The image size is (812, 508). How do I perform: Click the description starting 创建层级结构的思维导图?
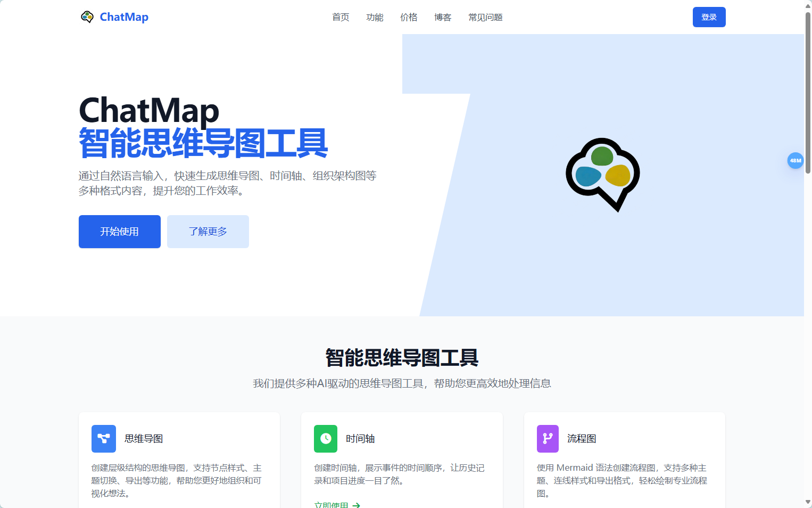[177, 481]
